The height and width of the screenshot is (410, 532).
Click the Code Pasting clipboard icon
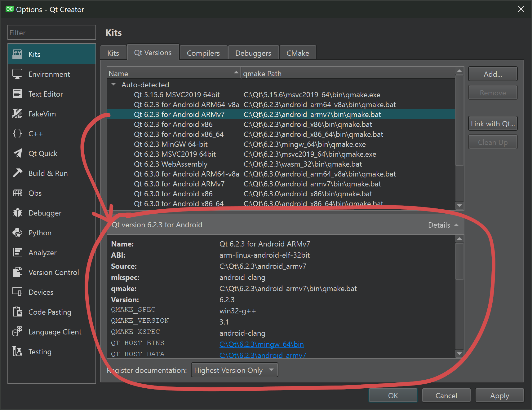coord(17,312)
